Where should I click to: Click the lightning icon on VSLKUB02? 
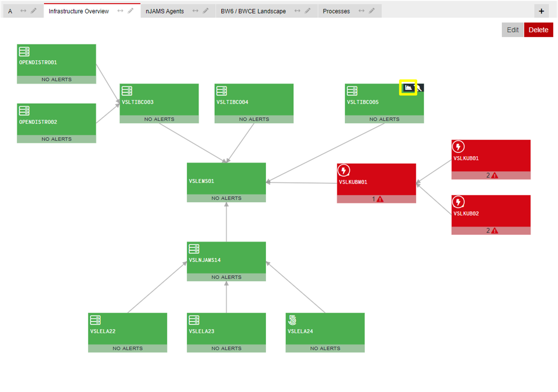click(x=458, y=202)
